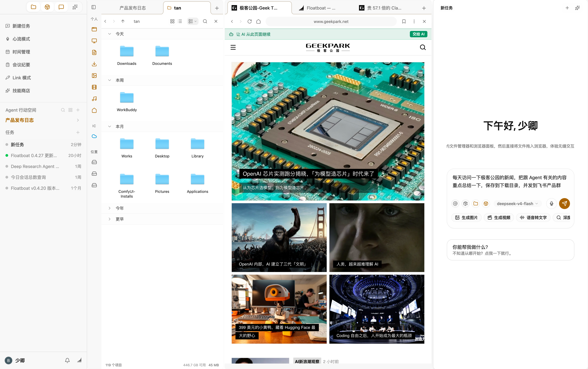
Task: Switch to the 产品发布日志 tab
Action: coord(133,8)
